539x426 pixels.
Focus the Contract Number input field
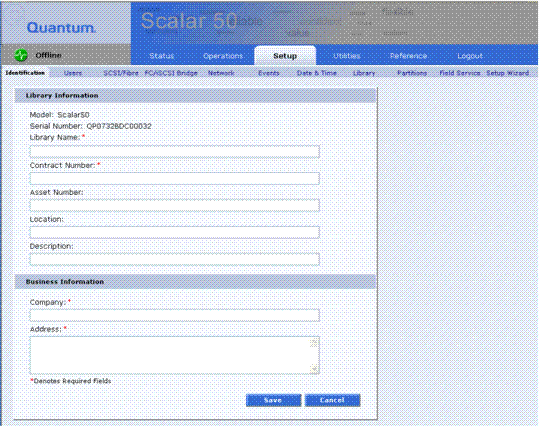pyautogui.click(x=175, y=178)
